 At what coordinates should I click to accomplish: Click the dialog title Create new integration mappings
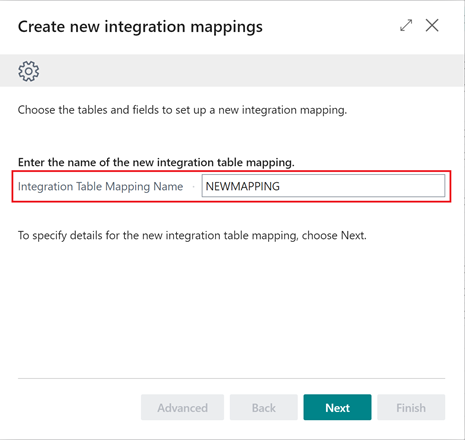click(x=140, y=27)
